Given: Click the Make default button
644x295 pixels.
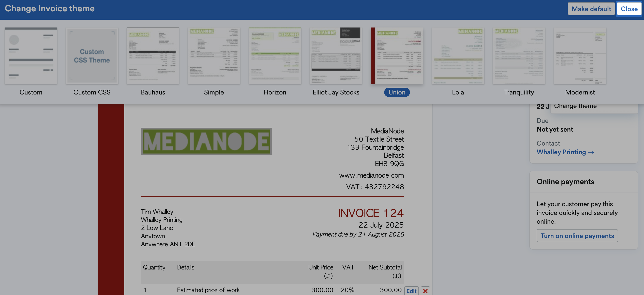Looking at the screenshot, I should (x=591, y=9).
